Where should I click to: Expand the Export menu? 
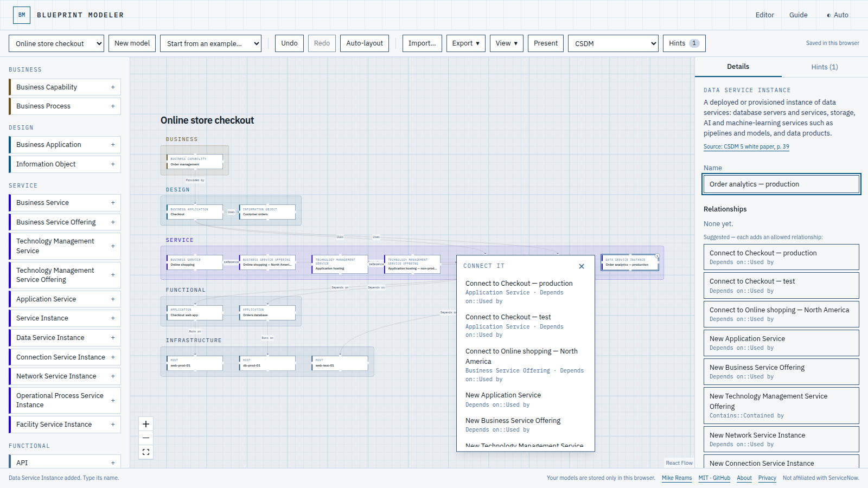(x=466, y=43)
